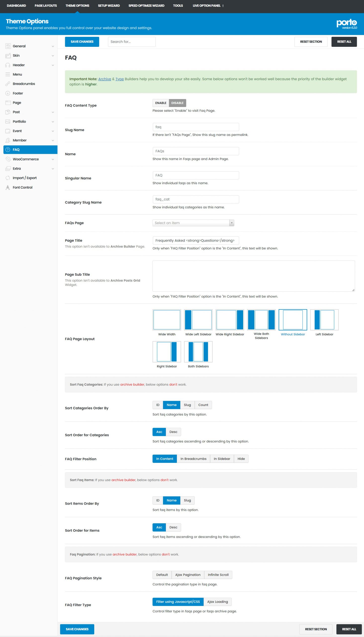Click the Import / Export refresh icon
Viewport: 364px width, 637px height.
pos(8,178)
